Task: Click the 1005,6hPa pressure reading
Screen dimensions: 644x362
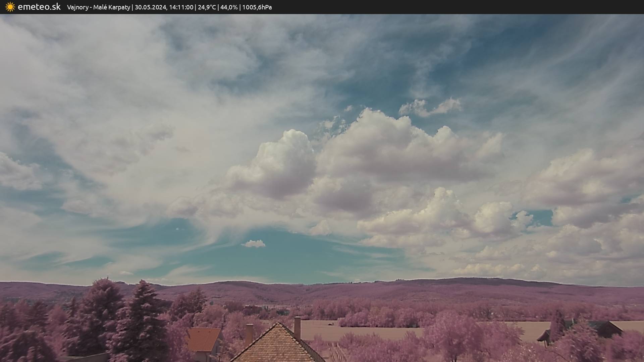Action: coord(257,7)
